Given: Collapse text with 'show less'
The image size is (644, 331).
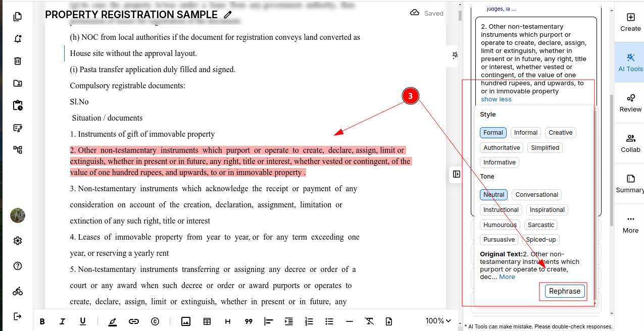Looking at the screenshot, I should coord(496,99).
